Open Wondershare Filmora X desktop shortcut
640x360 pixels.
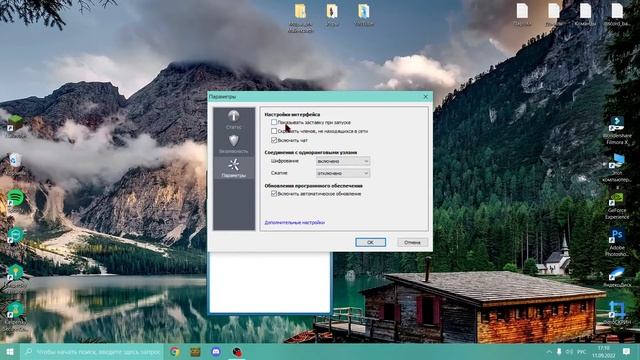[617, 130]
